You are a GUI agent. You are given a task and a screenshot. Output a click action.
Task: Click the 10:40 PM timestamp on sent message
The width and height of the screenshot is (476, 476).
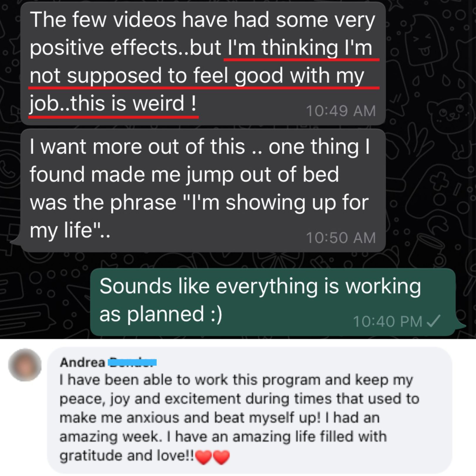(388, 321)
